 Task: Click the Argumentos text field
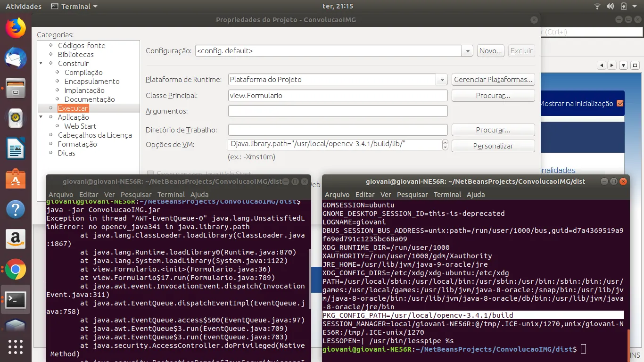pyautogui.click(x=338, y=111)
